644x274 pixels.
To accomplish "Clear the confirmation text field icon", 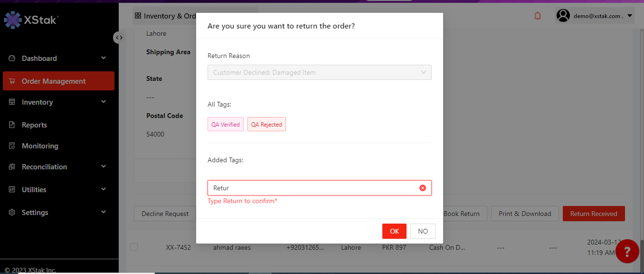I will [422, 188].
